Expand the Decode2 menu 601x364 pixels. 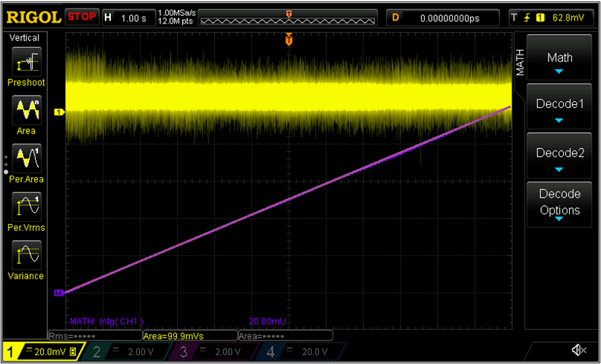point(559,157)
